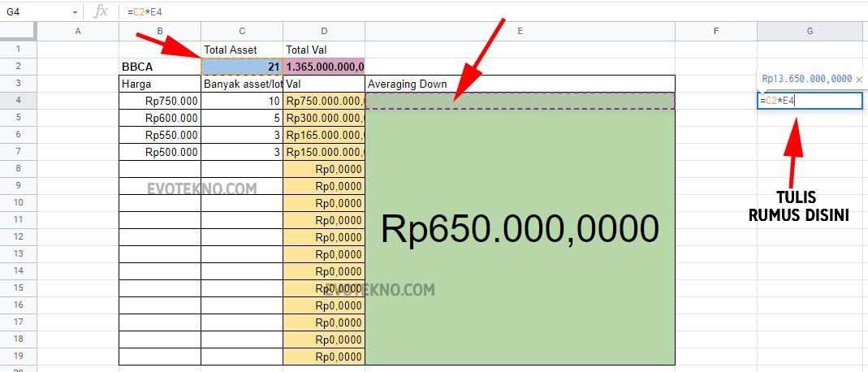Select the Rp600.000 Harga cell
868x372 pixels.
[x=160, y=118]
